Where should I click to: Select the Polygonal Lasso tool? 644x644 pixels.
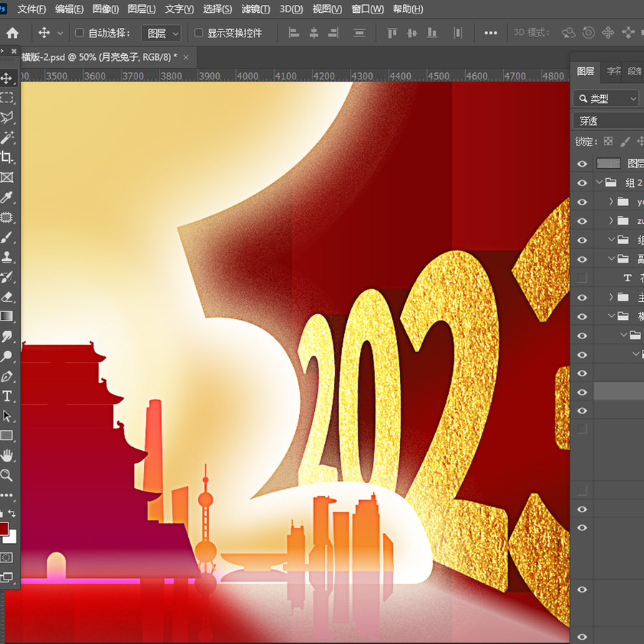point(6,117)
